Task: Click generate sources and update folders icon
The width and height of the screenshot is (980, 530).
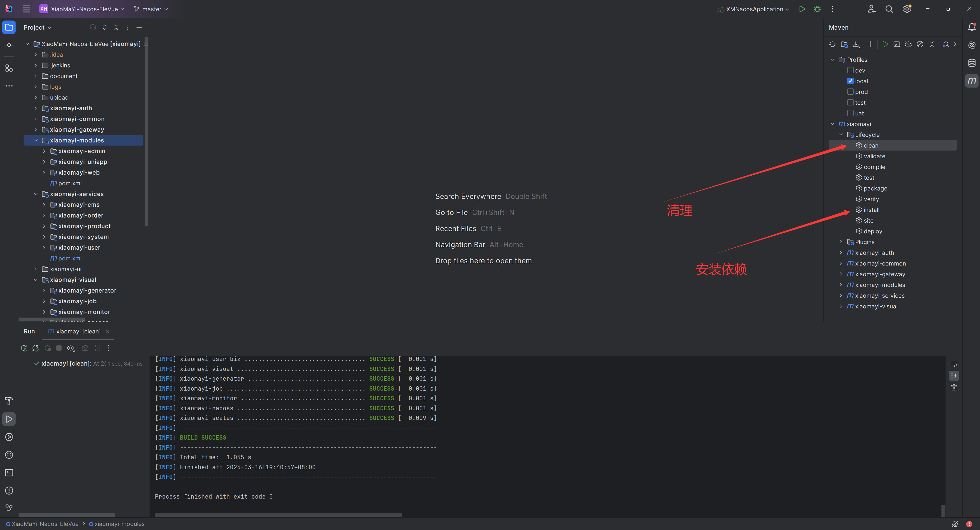Action: coord(844,44)
